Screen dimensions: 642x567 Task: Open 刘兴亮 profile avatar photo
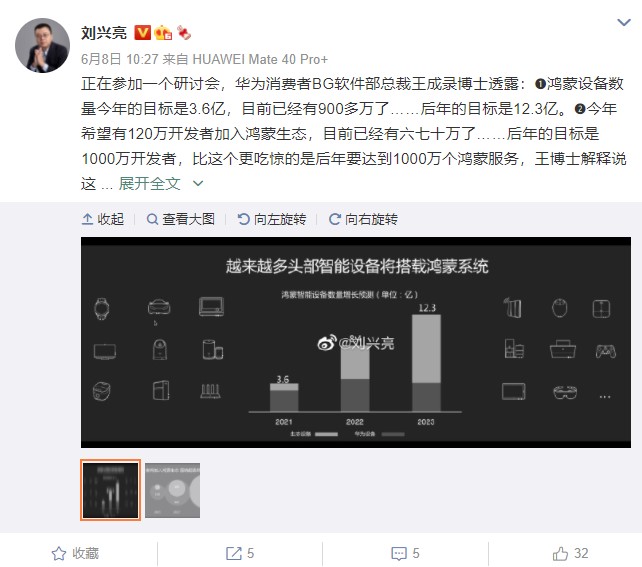point(42,45)
